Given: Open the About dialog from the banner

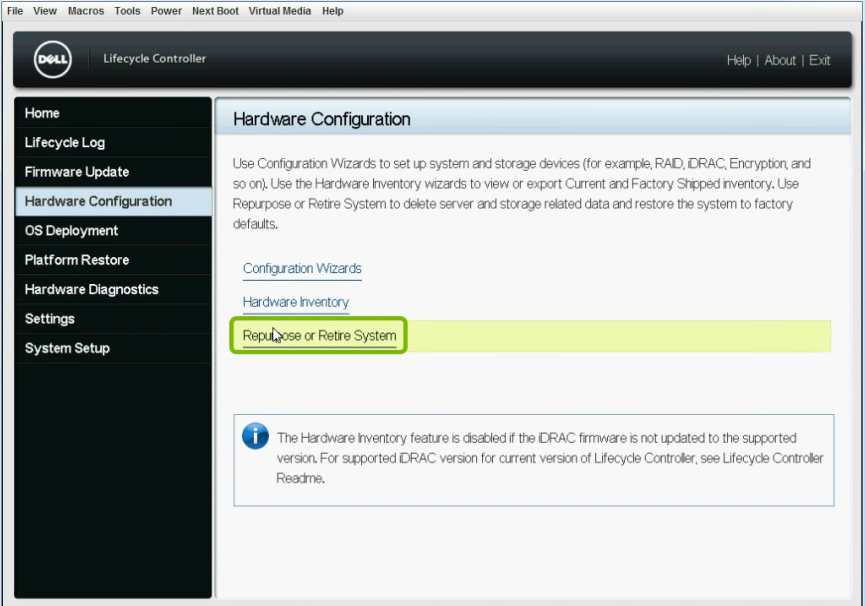Looking at the screenshot, I should click(779, 60).
